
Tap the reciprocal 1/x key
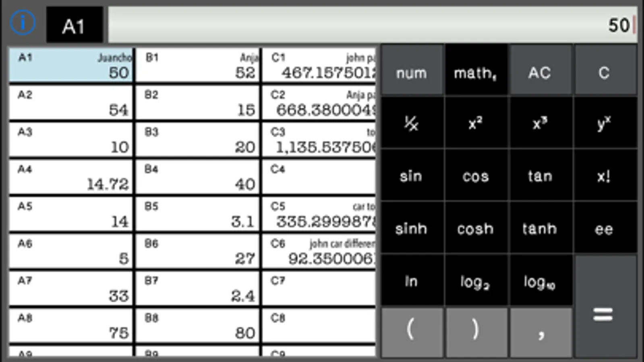pyautogui.click(x=412, y=123)
